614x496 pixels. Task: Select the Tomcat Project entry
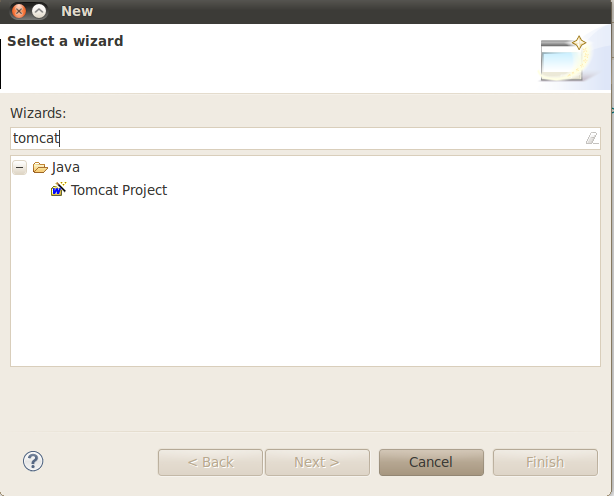point(119,190)
